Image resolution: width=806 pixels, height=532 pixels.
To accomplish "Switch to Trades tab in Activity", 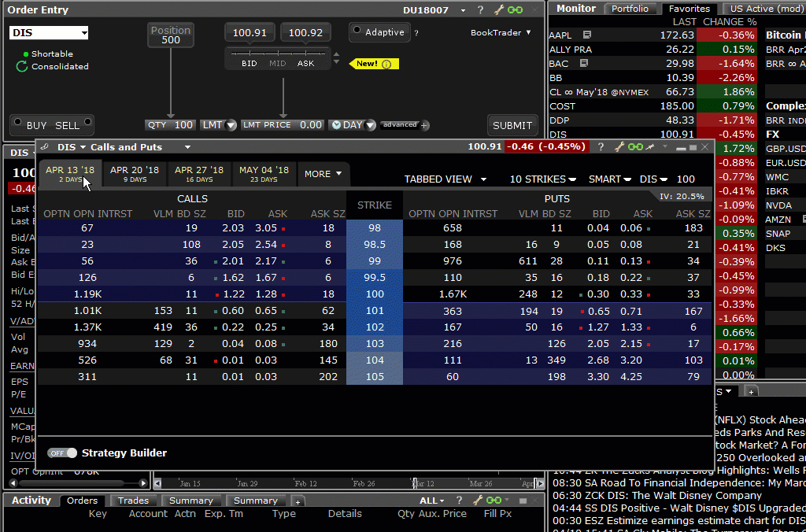I will (x=133, y=501).
